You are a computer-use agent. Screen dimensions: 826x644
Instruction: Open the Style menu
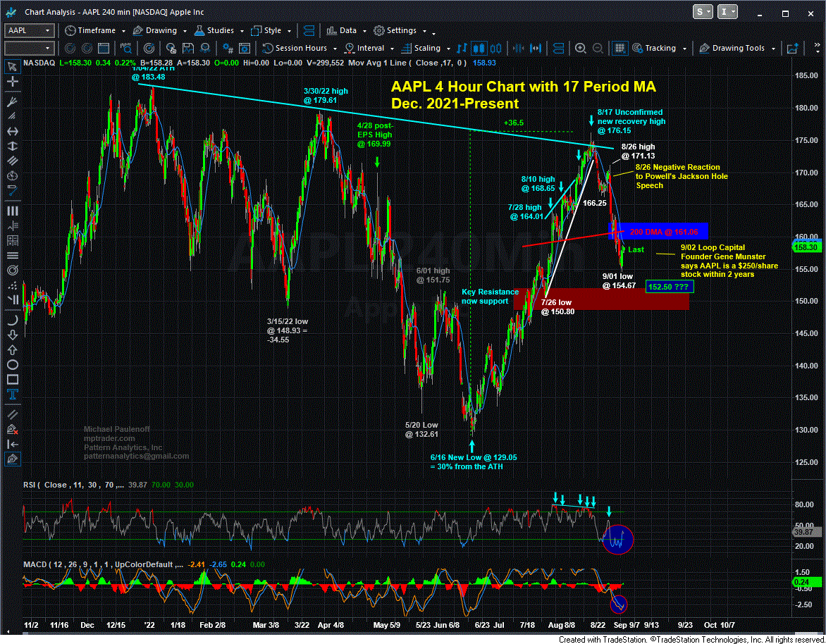pos(271,30)
